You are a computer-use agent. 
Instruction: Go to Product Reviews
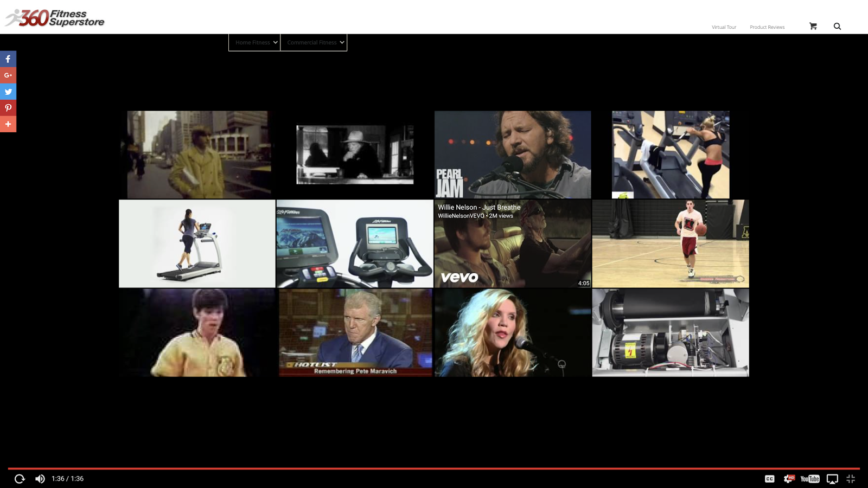[767, 27]
